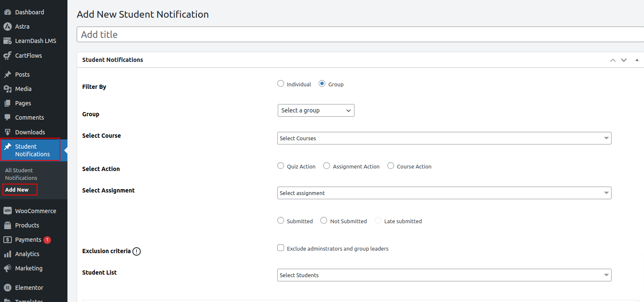Open All Student Notifications link
The height and width of the screenshot is (302, 644).
(x=21, y=174)
